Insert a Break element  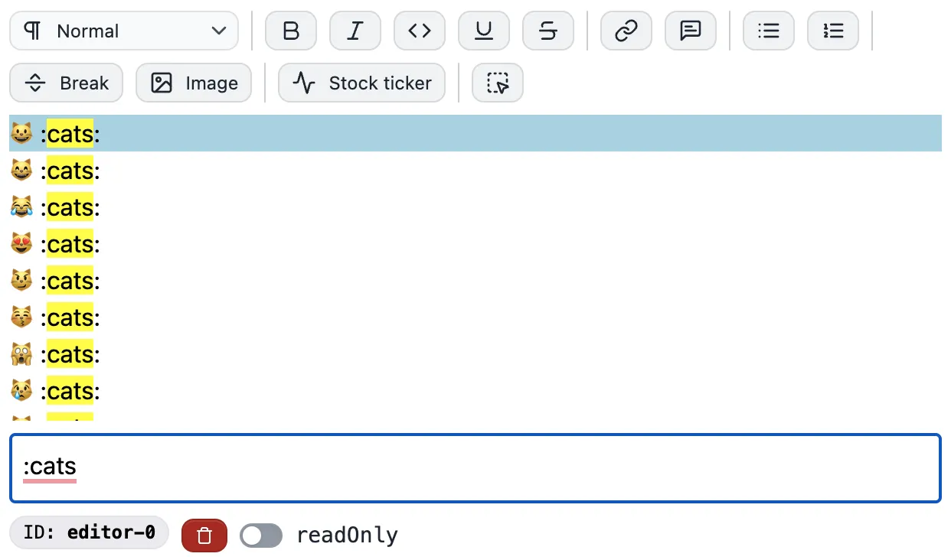coord(66,83)
